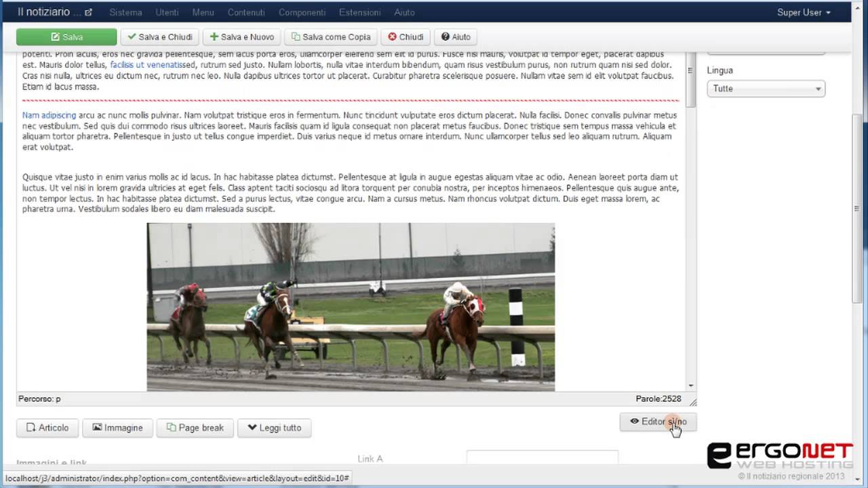Insert a Page break

pyautogui.click(x=195, y=428)
